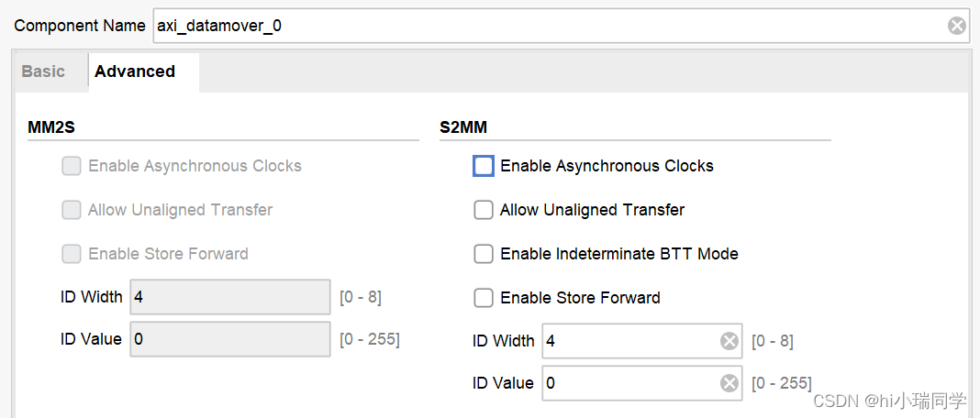Screen dimensions: 980x418
Task: Select the Advanced tab
Action: [x=135, y=71]
